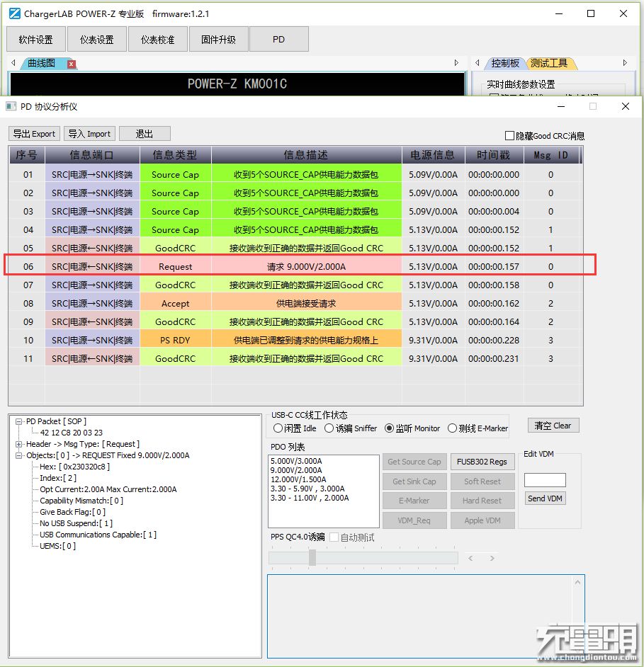Select row 08 Accept message
The width and height of the screenshot is (644, 667).
296,303
